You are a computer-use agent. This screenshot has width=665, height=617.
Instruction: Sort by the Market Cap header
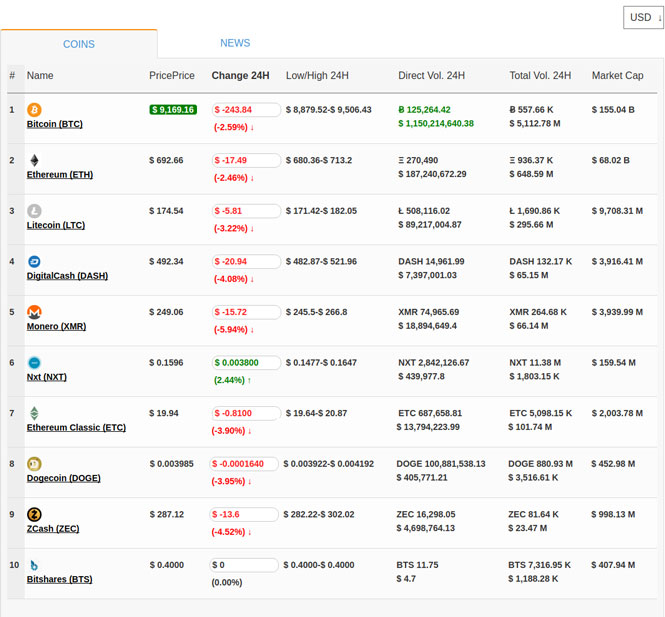tap(618, 75)
